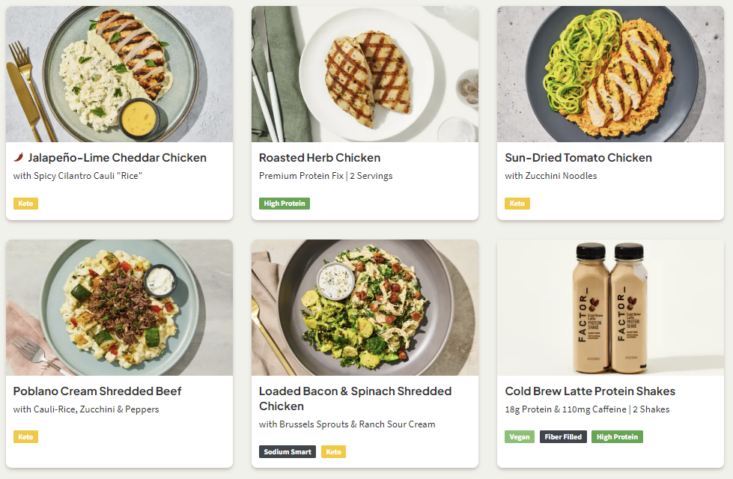Viewport: 733px width, 479px height.
Task: Select the Fiber Filled tag
Action: (563, 437)
